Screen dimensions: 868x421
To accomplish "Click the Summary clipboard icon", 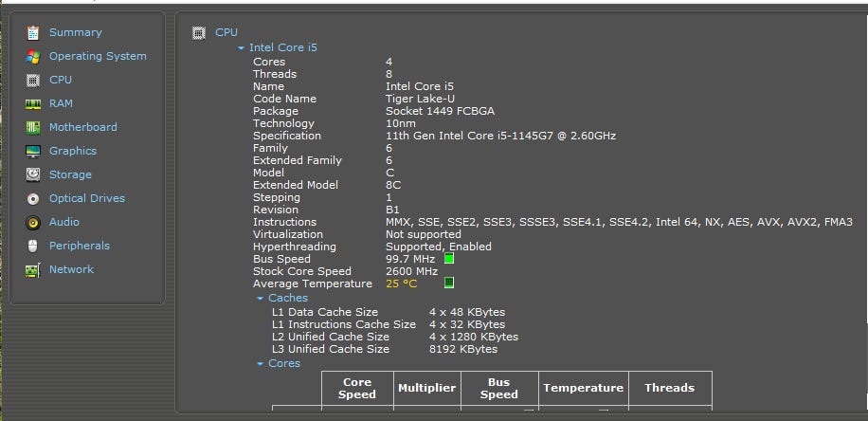I will pyautogui.click(x=33, y=32).
